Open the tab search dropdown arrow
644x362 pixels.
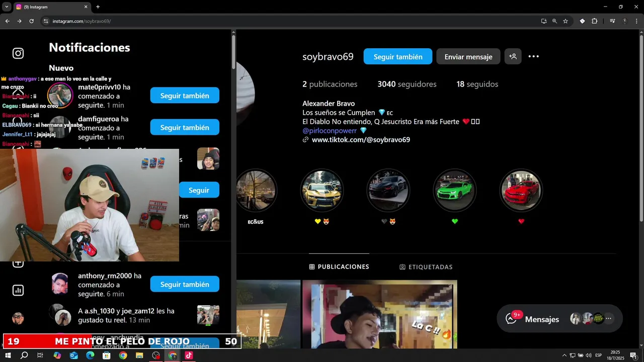[7, 7]
